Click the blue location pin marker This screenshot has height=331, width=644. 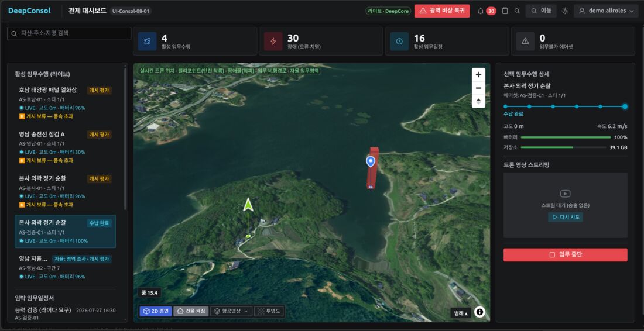coord(371,161)
